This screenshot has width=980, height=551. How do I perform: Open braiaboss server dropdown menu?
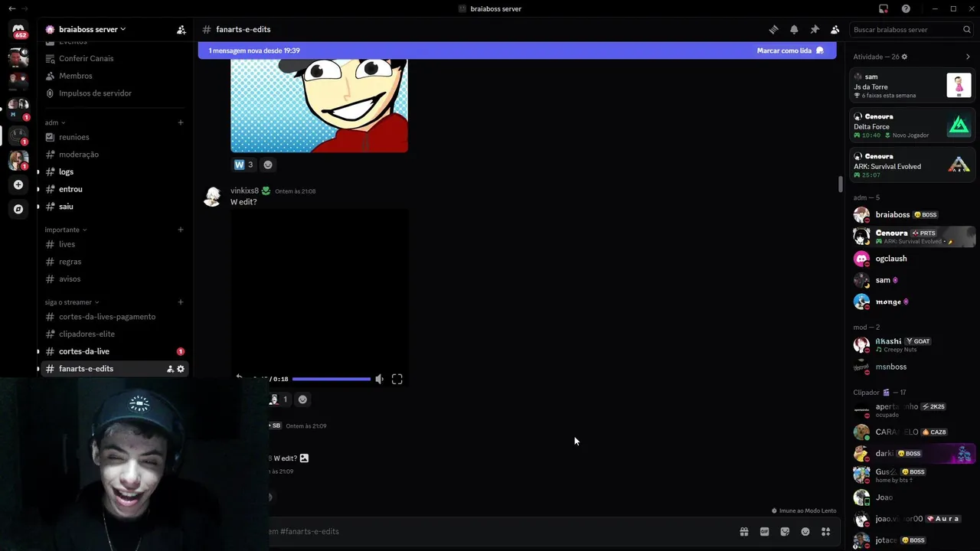click(85, 30)
